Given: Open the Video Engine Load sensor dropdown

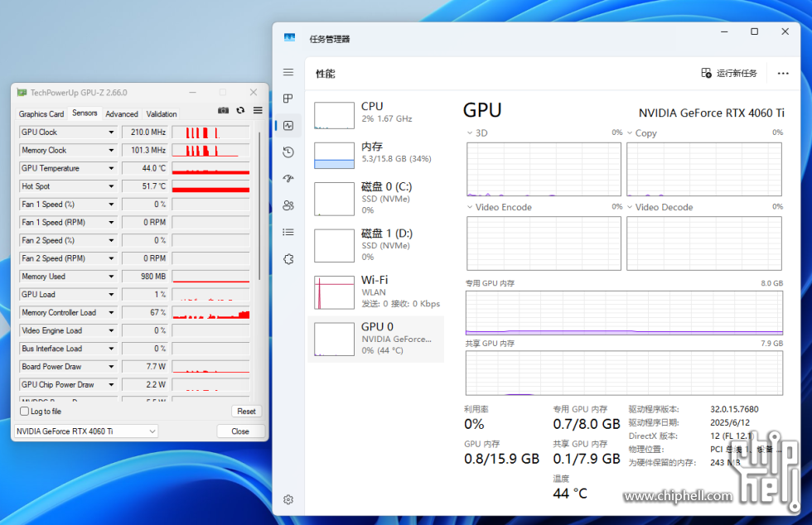Looking at the screenshot, I should tap(111, 331).
